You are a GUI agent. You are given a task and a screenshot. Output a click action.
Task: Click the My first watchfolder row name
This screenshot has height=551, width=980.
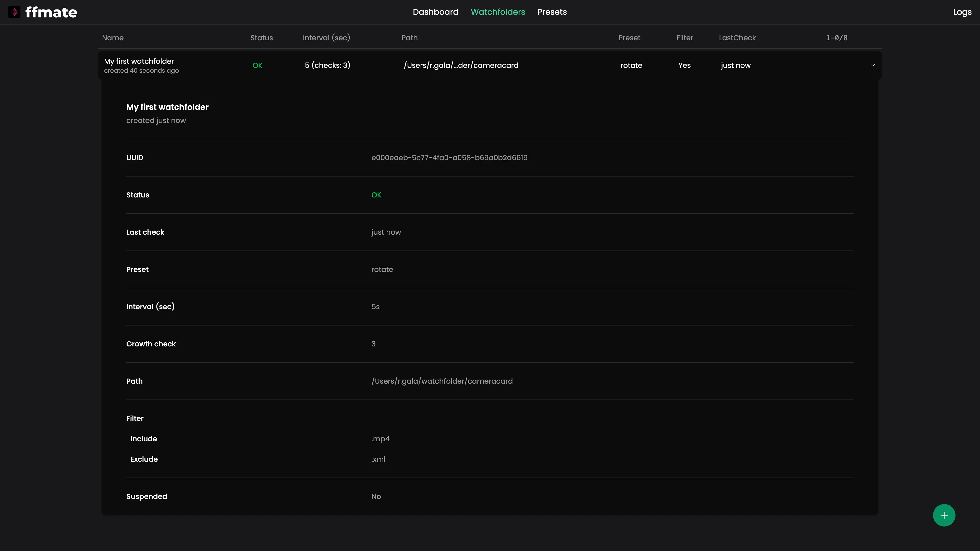pos(139,61)
